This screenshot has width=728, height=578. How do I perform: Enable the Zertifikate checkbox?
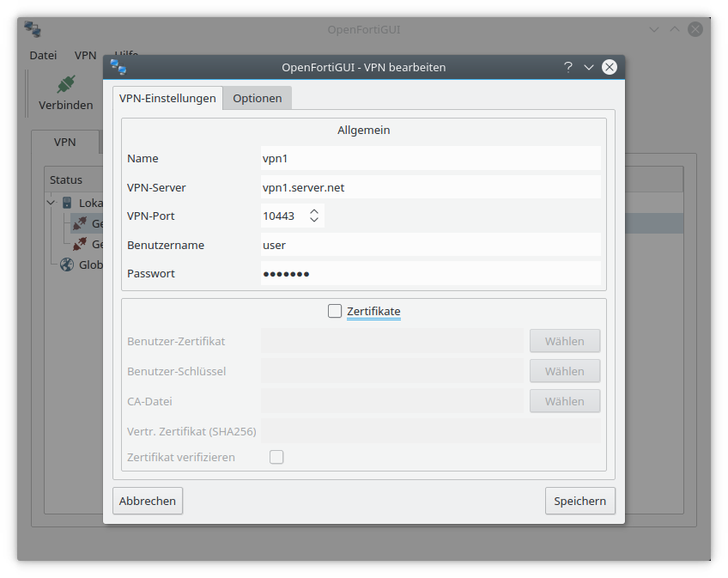(x=335, y=311)
